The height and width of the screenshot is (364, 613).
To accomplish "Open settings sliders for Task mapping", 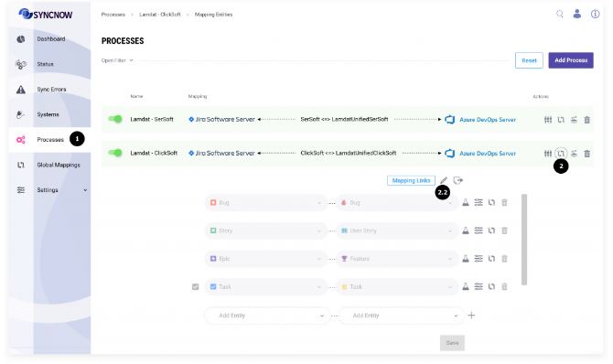I will [x=479, y=286].
